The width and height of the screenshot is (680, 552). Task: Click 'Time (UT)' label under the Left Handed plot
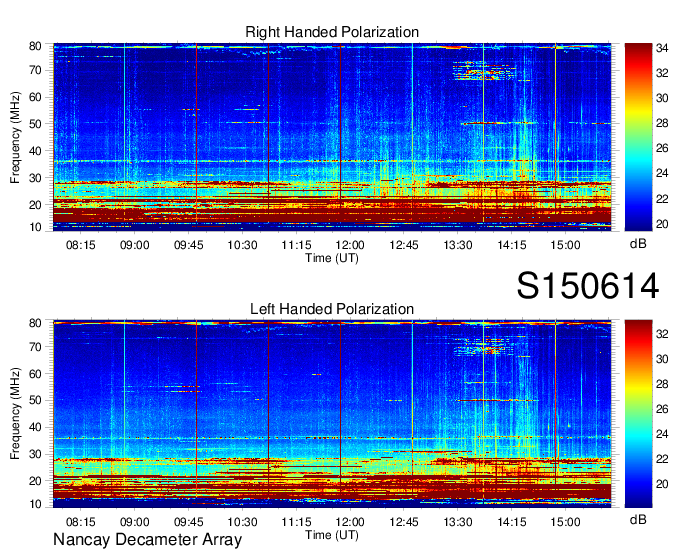332,535
